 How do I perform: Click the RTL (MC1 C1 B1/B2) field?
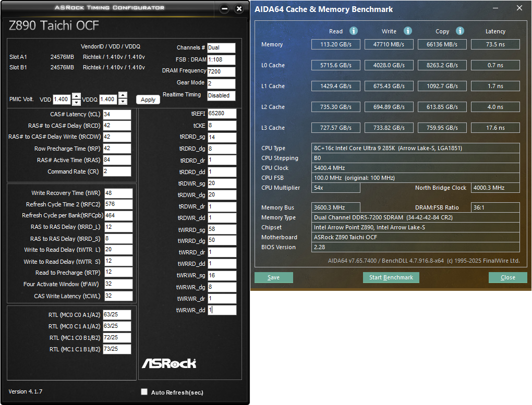[117, 349]
